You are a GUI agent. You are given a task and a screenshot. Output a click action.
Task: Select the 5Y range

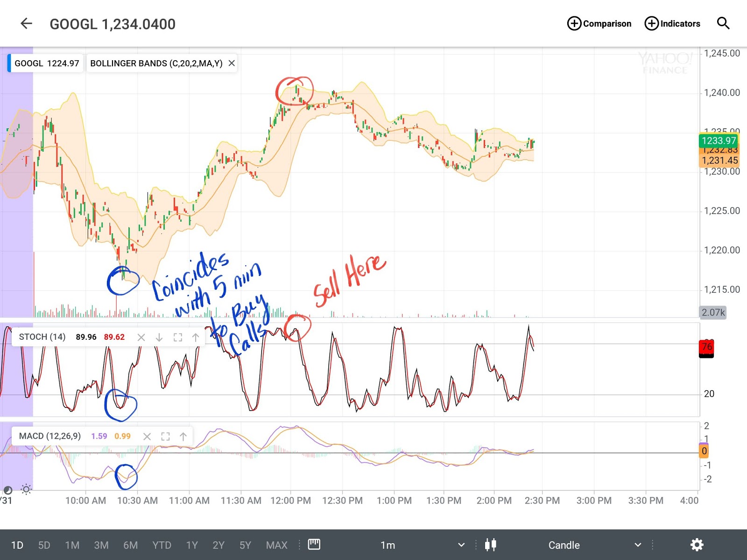coord(245,545)
